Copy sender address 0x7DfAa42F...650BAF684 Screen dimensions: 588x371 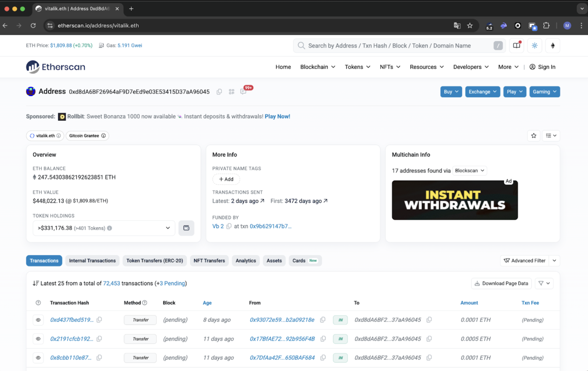[x=323, y=358]
